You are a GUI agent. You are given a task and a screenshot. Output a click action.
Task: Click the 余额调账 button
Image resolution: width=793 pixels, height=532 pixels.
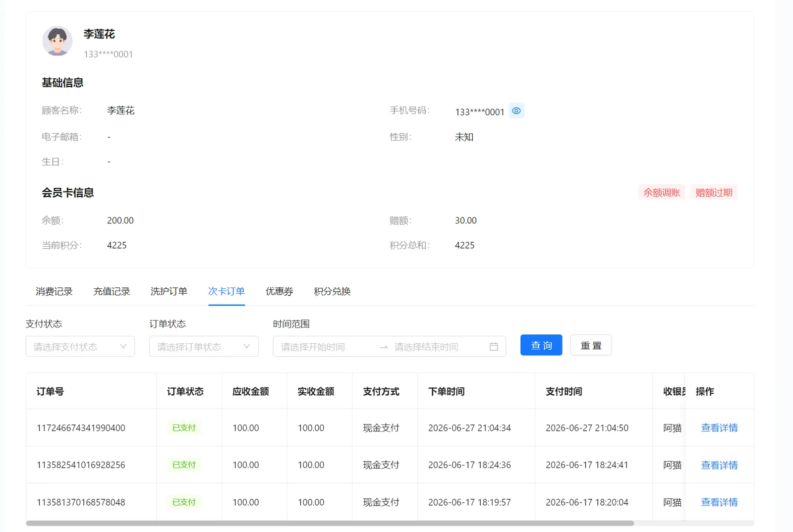662,192
